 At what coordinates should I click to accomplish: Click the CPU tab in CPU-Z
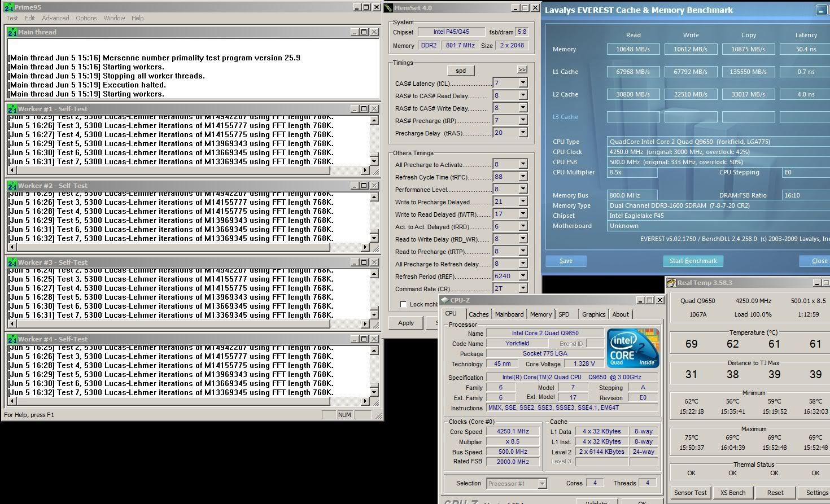[x=451, y=314]
